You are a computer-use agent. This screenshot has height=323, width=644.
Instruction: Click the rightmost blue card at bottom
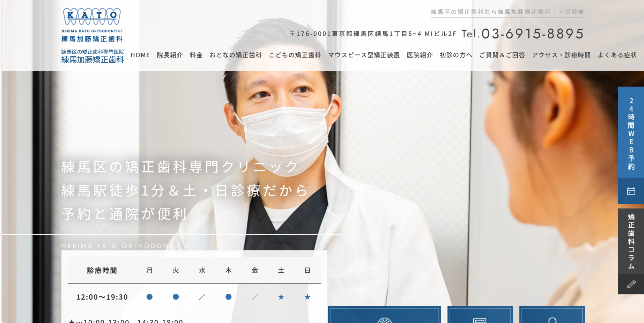[x=552, y=314]
